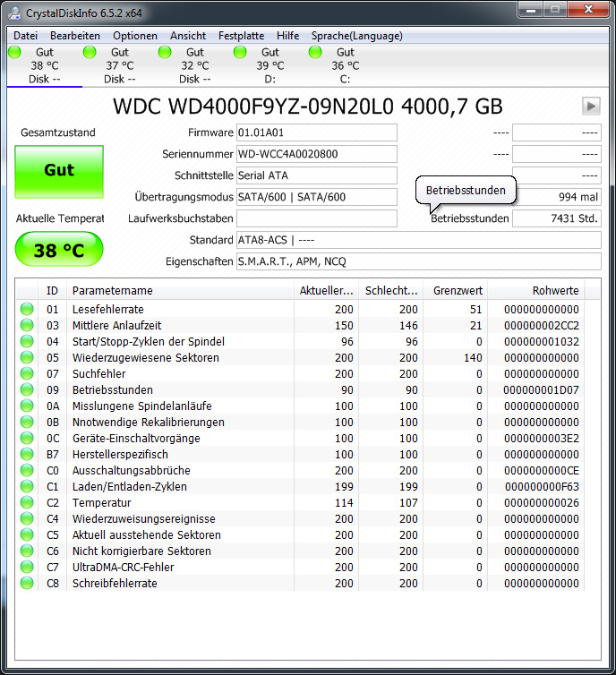Click the status icon for Wiederzuweisungsereignisse
The width and height of the screenshot is (616, 675).
pyautogui.click(x=27, y=518)
